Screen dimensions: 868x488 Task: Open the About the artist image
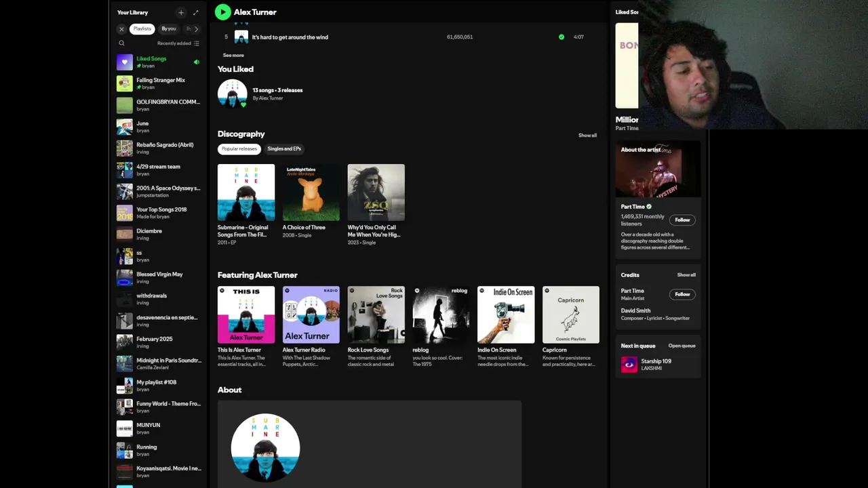pyautogui.click(x=658, y=169)
